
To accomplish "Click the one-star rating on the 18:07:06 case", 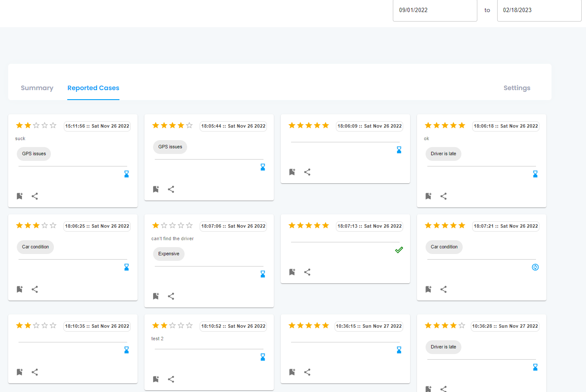I will click(x=172, y=226).
